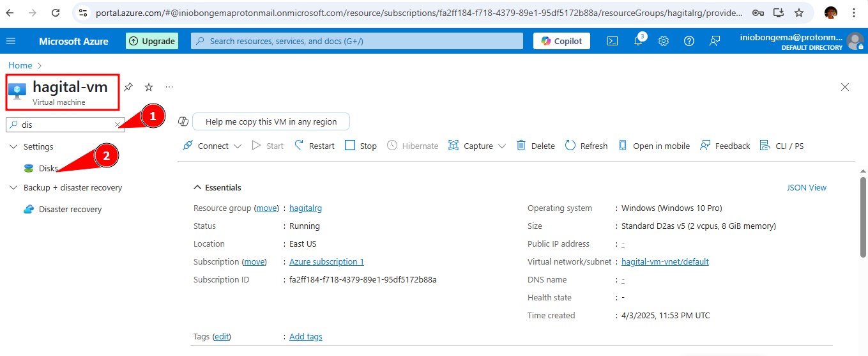The image size is (868, 356).
Task: Click Feedback in the VM toolbar
Action: click(x=725, y=146)
